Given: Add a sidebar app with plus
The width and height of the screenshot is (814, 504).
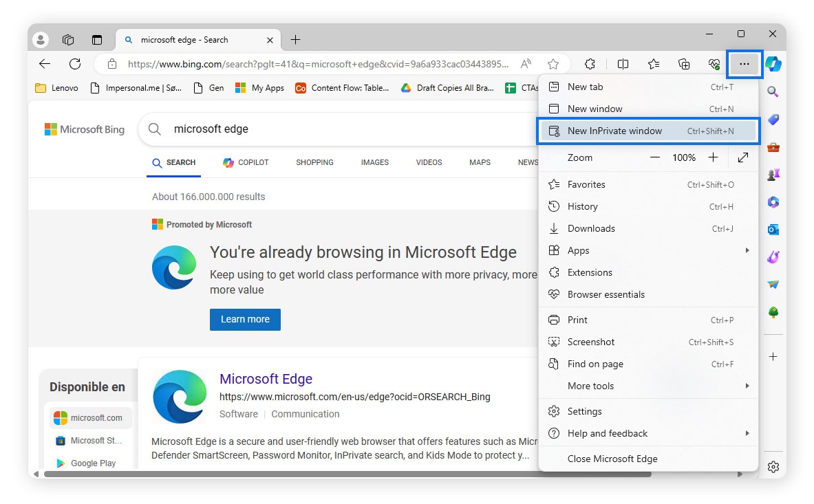Looking at the screenshot, I should tap(773, 357).
